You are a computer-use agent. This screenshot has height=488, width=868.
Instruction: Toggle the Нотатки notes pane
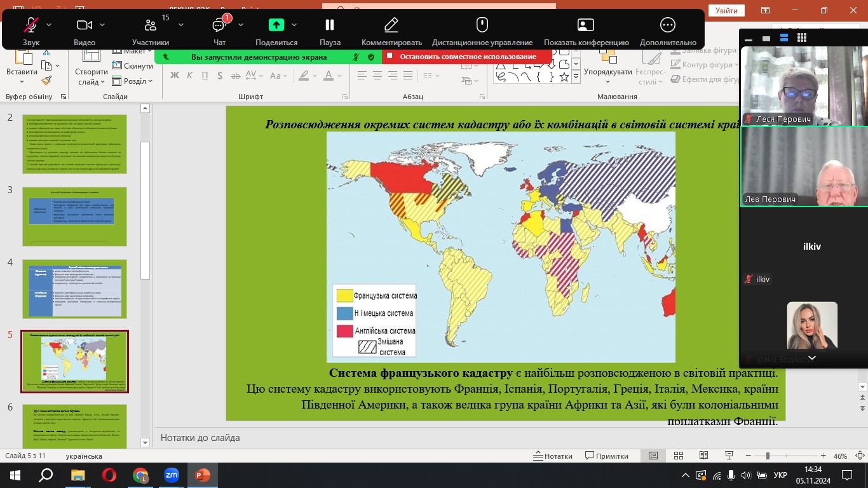[553, 456]
